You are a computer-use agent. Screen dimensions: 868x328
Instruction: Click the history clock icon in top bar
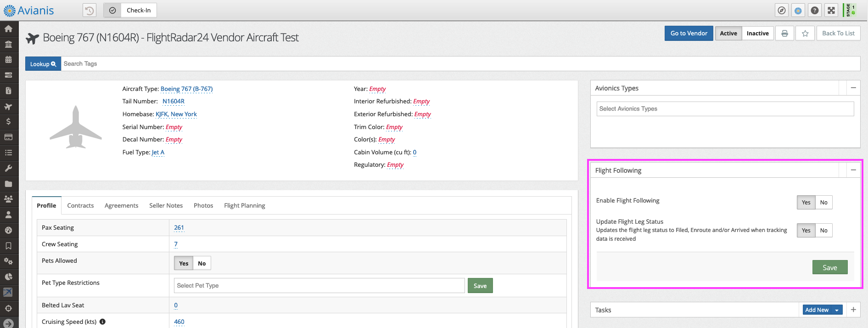(90, 10)
